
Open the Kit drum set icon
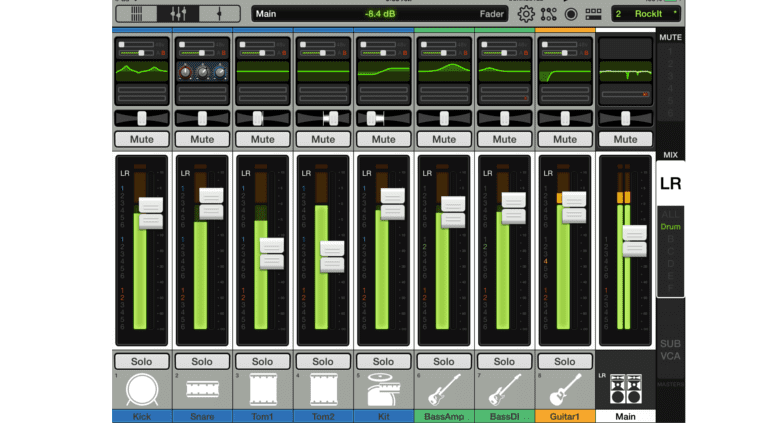point(384,390)
